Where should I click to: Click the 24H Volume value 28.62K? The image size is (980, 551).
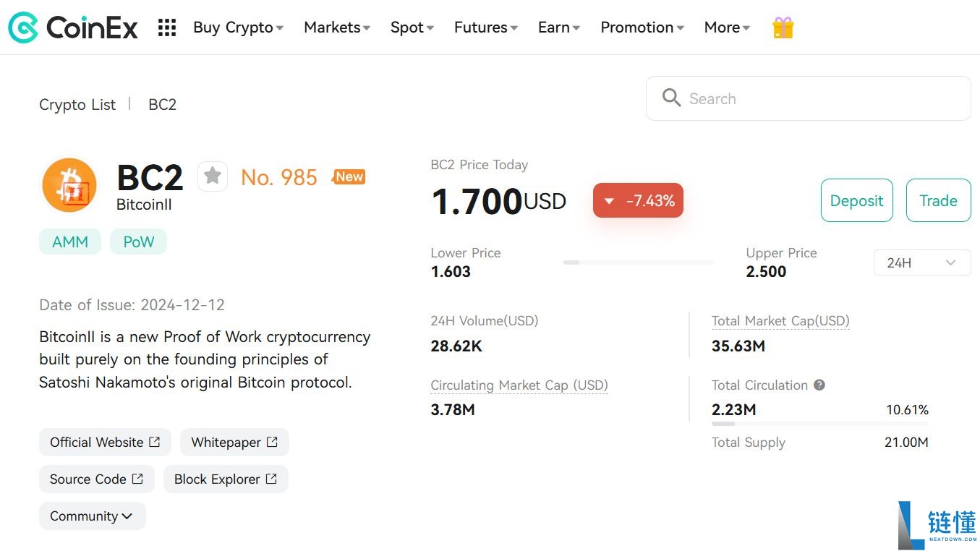(x=456, y=346)
